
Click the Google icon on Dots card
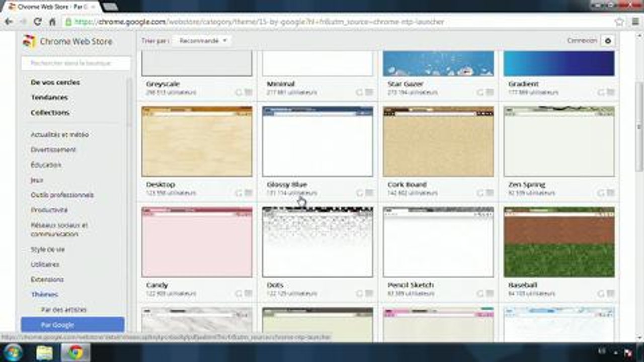(360, 294)
